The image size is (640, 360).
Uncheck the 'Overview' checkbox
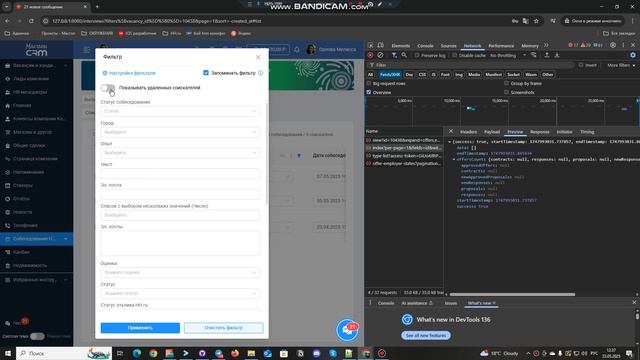(369, 92)
